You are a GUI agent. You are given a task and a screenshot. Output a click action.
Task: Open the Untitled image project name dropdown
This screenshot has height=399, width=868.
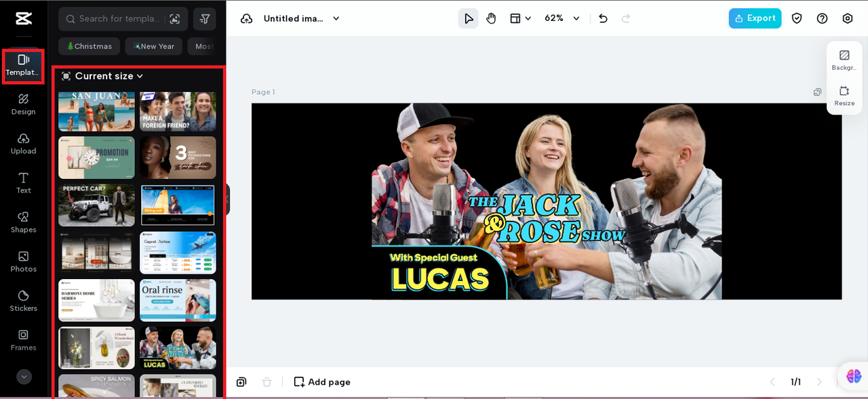pyautogui.click(x=302, y=18)
